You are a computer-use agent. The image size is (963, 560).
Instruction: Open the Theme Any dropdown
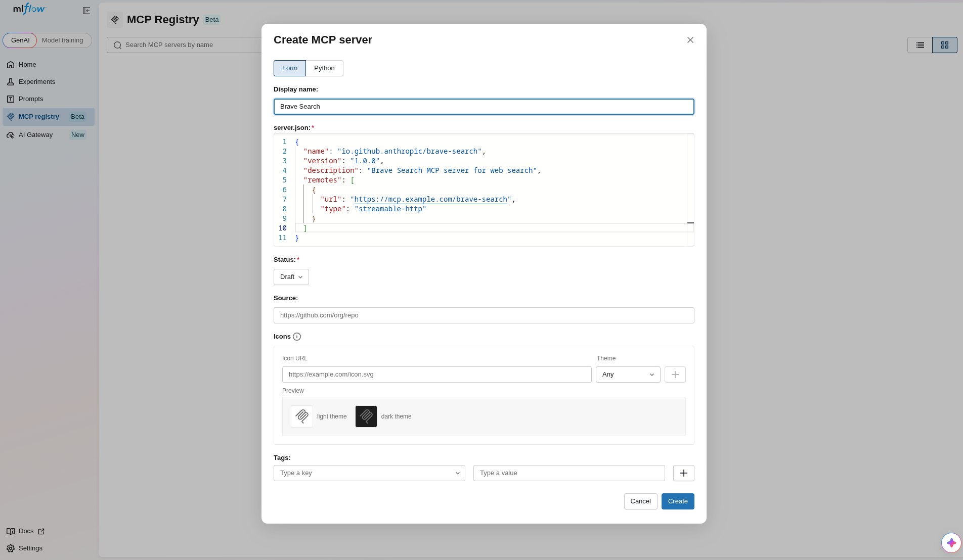pyautogui.click(x=628, y=375)
